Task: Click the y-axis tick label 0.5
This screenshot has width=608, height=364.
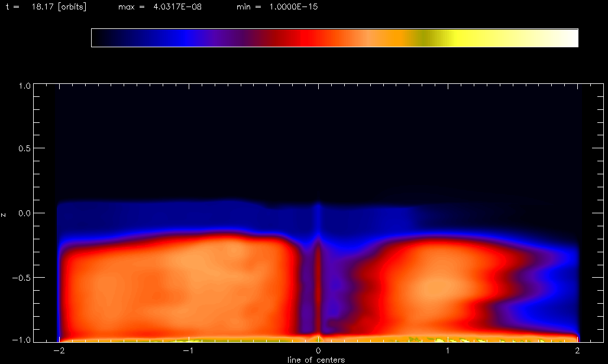Action: [x=24, y=148]
